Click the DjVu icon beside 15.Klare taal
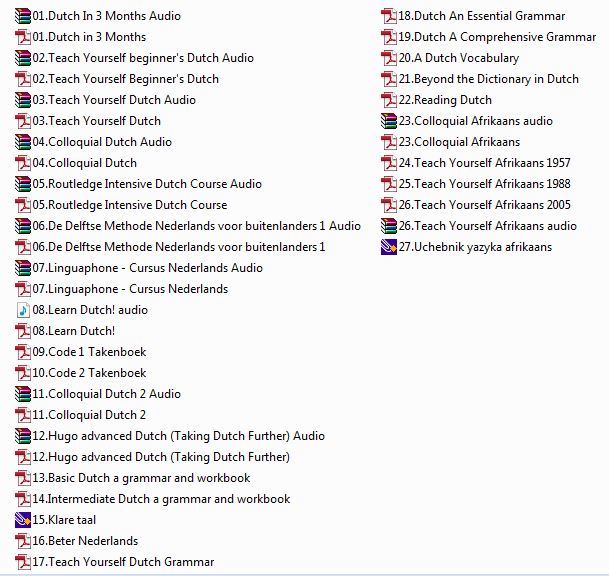 click(23, 520)
